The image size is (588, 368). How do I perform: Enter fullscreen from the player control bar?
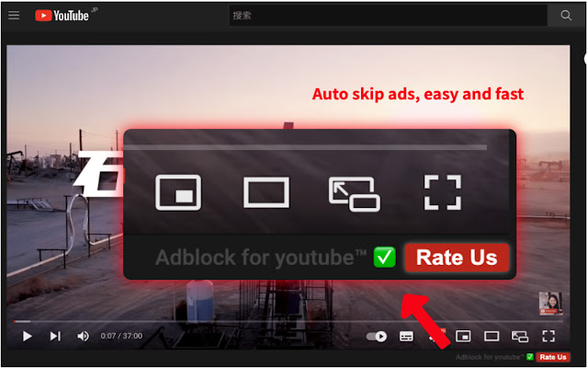548,336
